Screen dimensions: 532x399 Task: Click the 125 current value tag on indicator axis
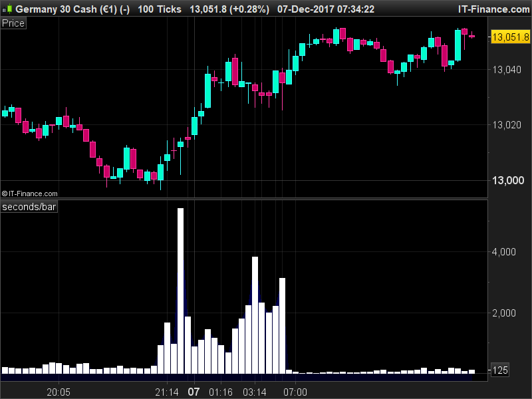pyautogui.click(x=500, y=370)
